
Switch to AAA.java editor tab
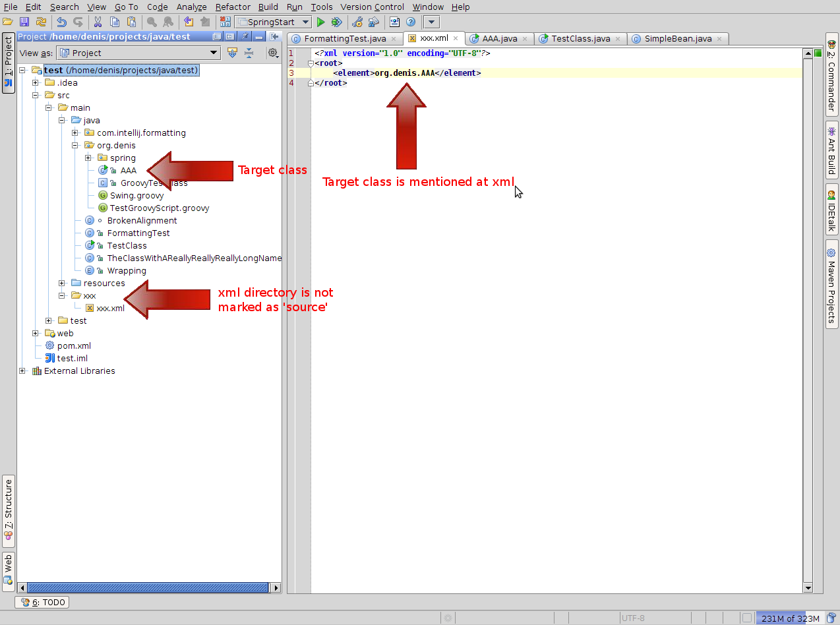(x=500, y=39)
